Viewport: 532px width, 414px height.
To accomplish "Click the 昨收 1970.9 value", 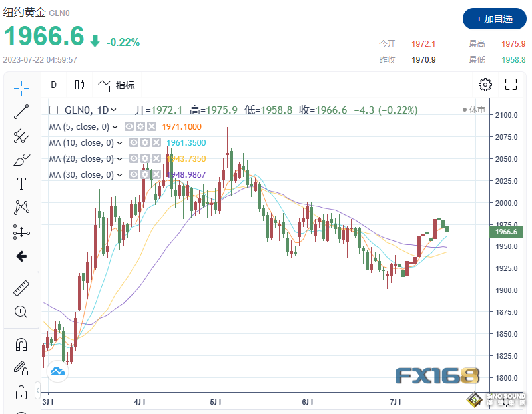I will (423, 60).
